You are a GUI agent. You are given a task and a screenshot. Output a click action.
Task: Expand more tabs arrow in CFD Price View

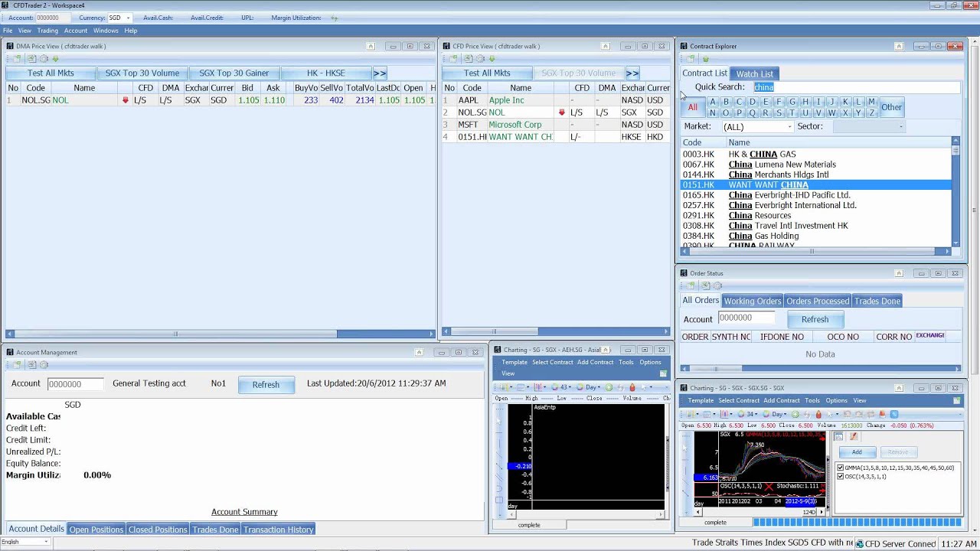[632, 73]
